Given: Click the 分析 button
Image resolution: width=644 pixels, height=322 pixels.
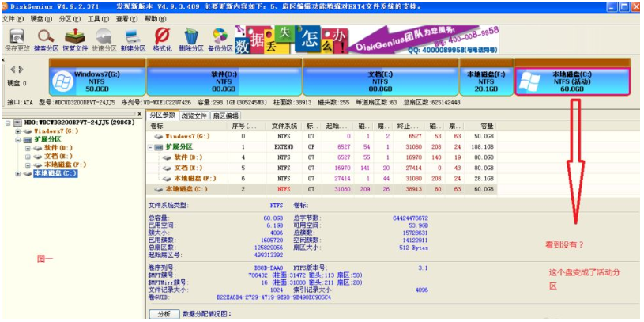Looking at the screenshot, I should coord(164,314).
